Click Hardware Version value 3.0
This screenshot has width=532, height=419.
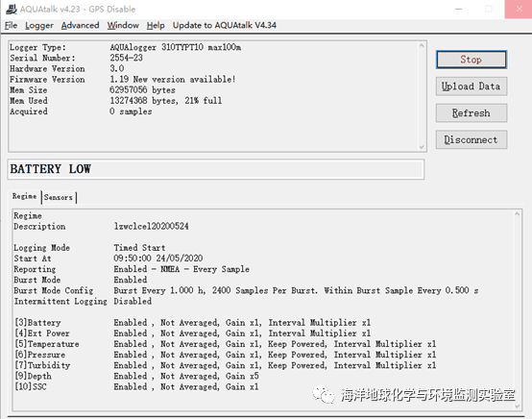coord(117,68)
